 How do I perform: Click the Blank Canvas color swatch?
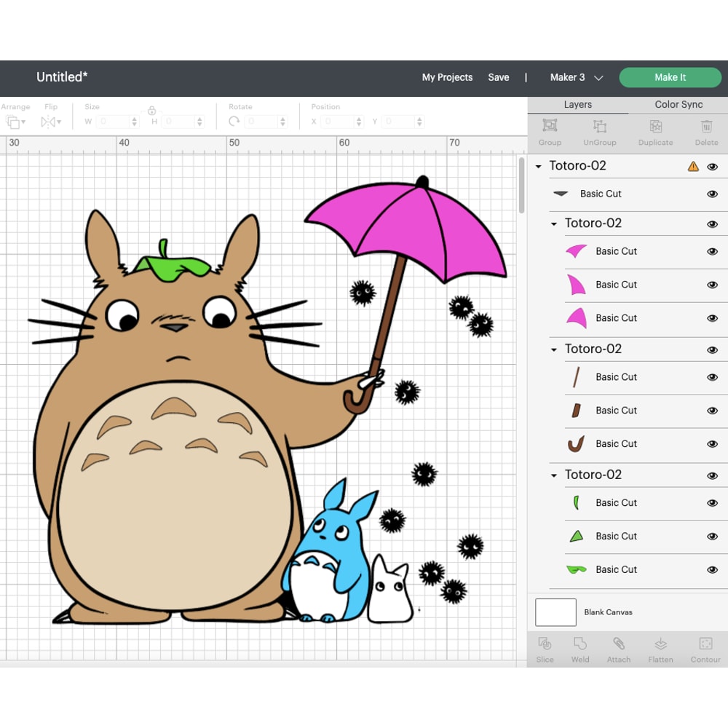(x=555, y=612)
